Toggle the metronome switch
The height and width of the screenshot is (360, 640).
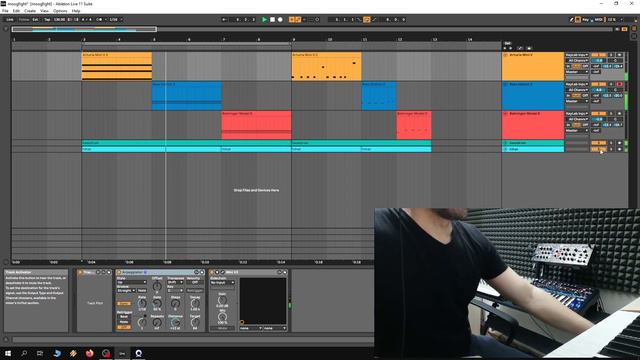click(99, 19)
